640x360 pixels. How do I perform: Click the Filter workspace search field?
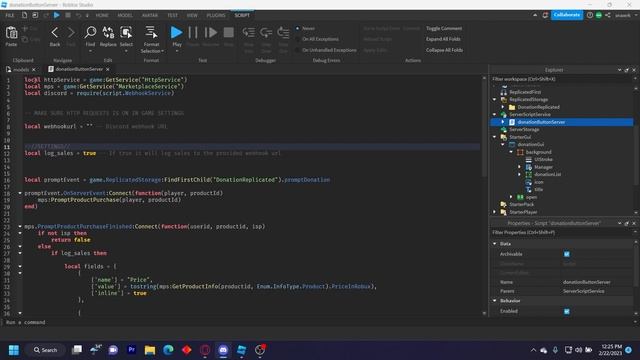pos(562,79)
